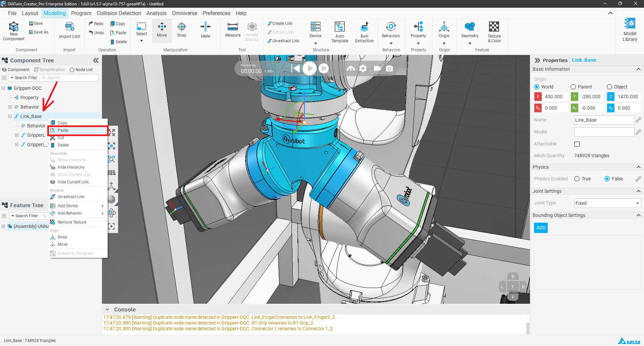Choose Hide Hierarchy from context menu
644x346 pixels.
pos(78,167)
